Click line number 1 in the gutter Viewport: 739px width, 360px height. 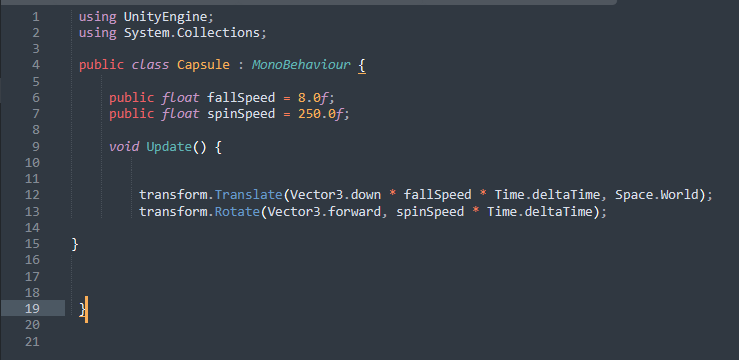[x=36, y=17]
